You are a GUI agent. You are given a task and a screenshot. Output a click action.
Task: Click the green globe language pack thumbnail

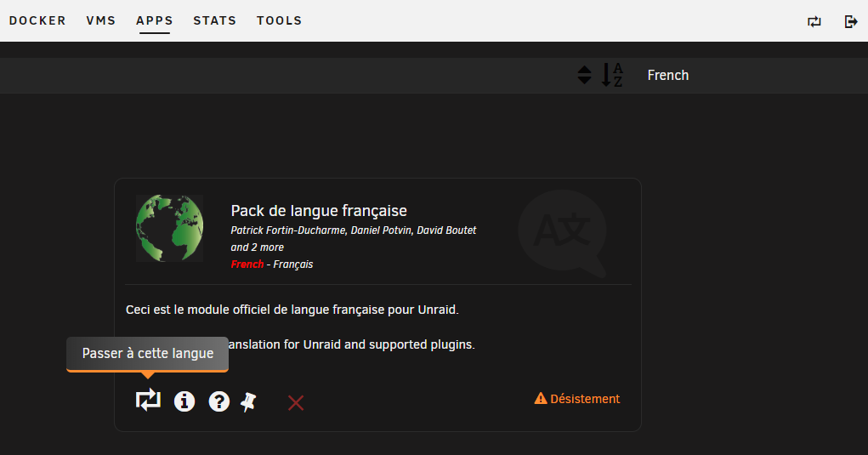coord(169,229)
